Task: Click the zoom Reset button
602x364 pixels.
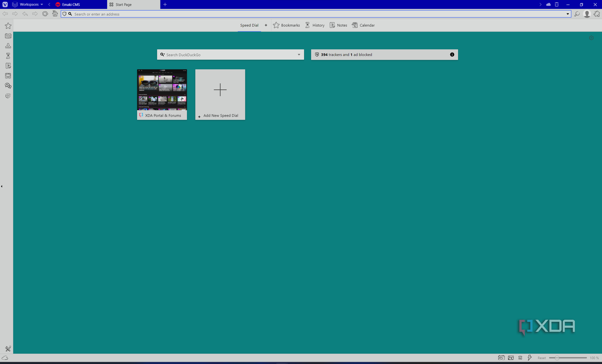Action: [542, 358]
